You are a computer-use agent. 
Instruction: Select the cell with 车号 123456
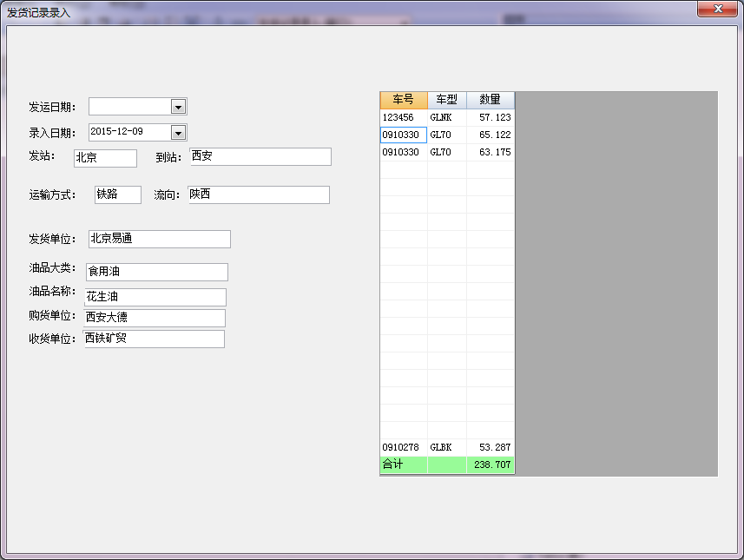click(x=404, y=117)
